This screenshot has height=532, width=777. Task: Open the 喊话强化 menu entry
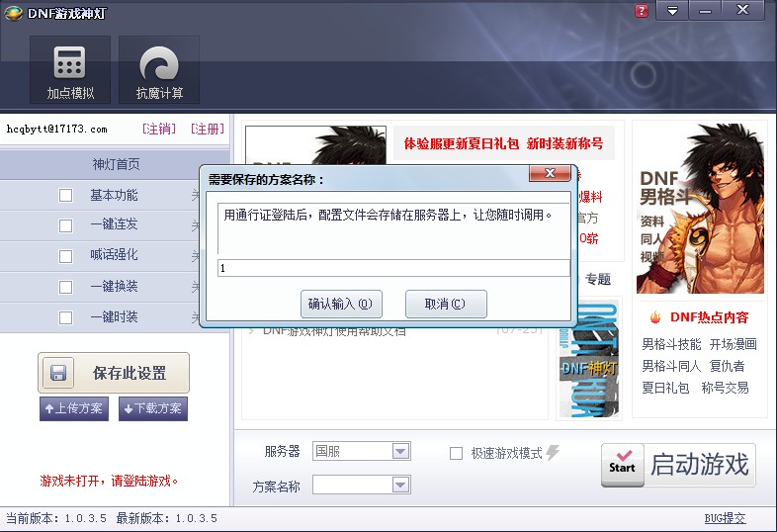(x=114, y=255)
